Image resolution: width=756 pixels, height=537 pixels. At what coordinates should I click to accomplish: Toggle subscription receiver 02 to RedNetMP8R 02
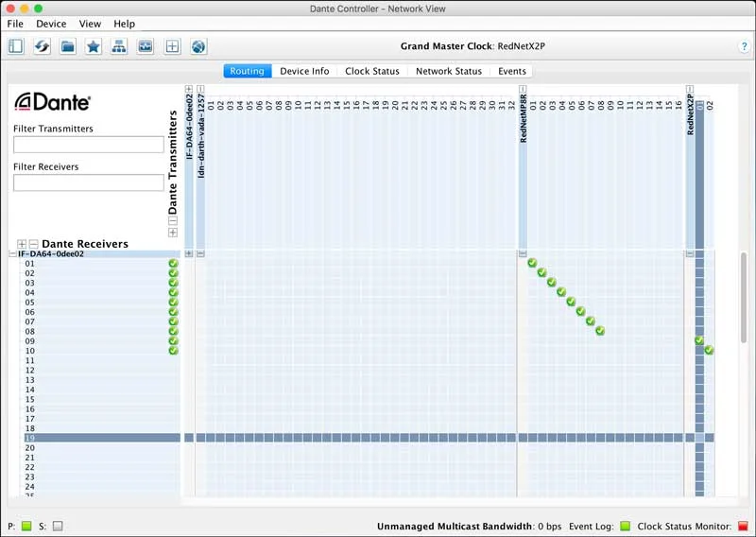click(x=541, y=272)
